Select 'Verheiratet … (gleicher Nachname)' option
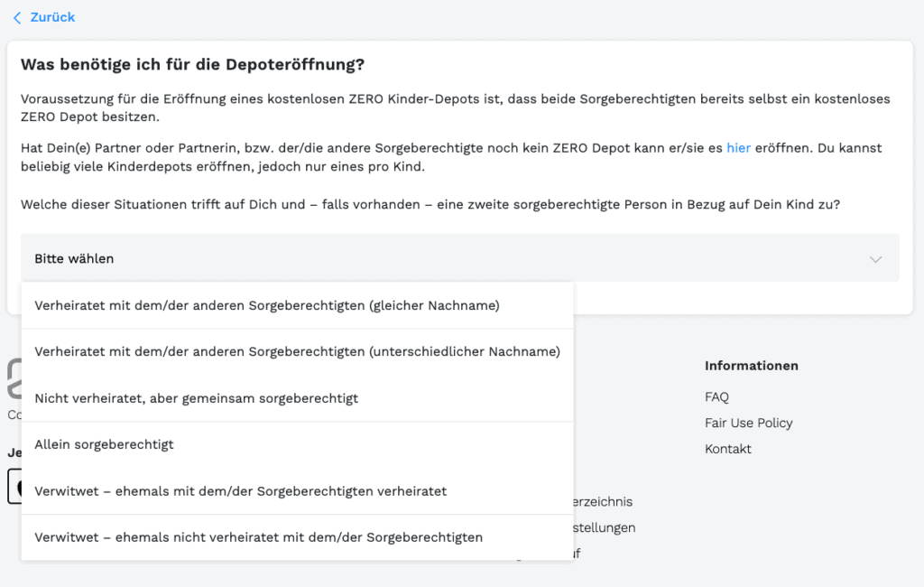Viewport: 924px width, 587px height. [x=297, y=305]
